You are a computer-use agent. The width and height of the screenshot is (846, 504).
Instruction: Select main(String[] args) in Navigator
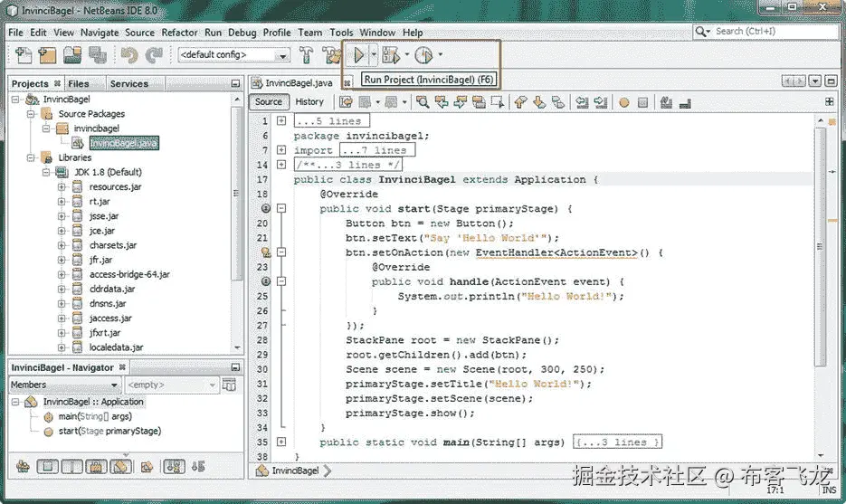point(95,416)
